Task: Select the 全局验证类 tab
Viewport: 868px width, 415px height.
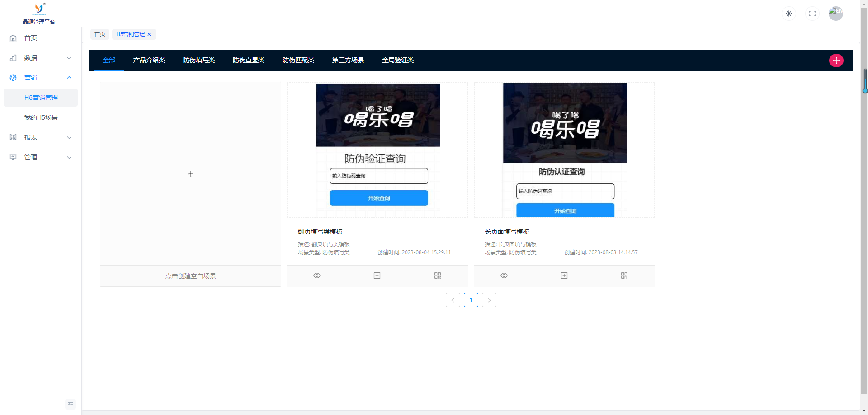Action: click(398, 60)
